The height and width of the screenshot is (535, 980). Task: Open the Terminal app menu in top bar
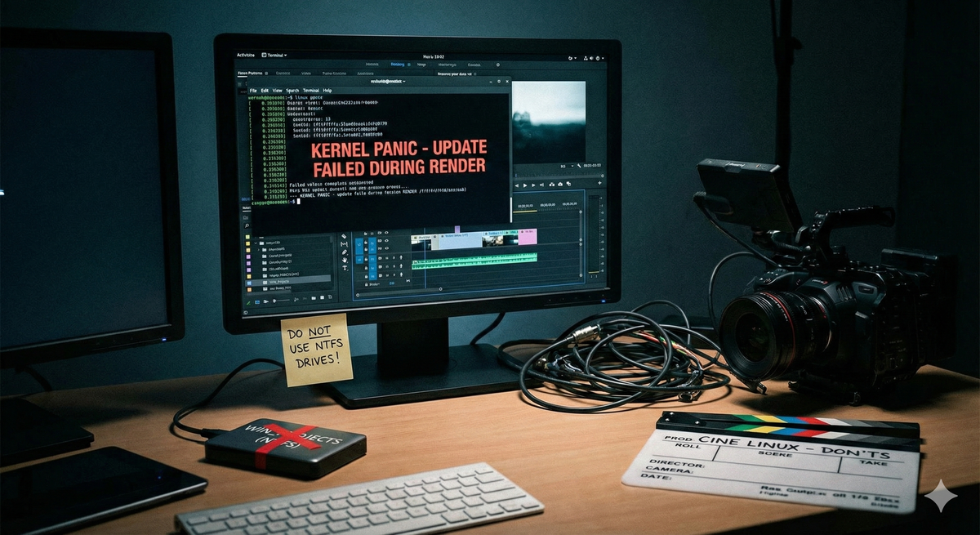click(x=274, y=55)
